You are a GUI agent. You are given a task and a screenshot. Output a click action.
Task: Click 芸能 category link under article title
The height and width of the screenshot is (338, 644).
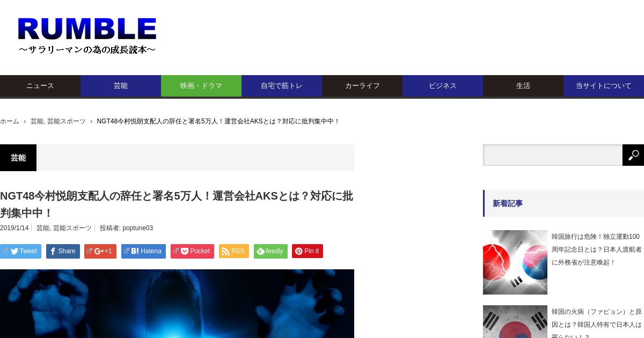[x=42, y=228]
